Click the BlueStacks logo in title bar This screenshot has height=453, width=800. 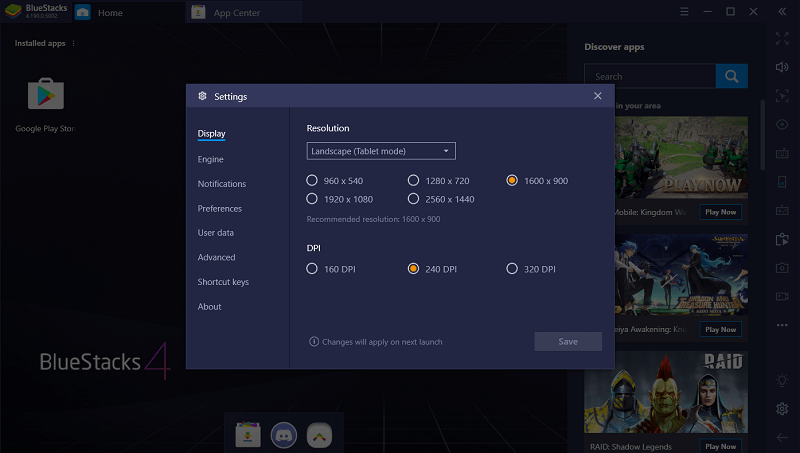point(13,11)
